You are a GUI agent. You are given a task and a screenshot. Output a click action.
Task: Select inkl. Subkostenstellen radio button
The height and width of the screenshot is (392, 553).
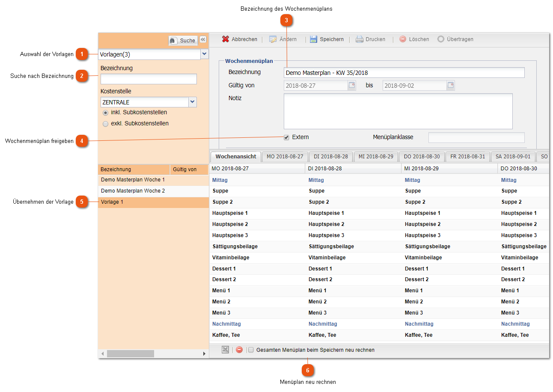[105, 113]
